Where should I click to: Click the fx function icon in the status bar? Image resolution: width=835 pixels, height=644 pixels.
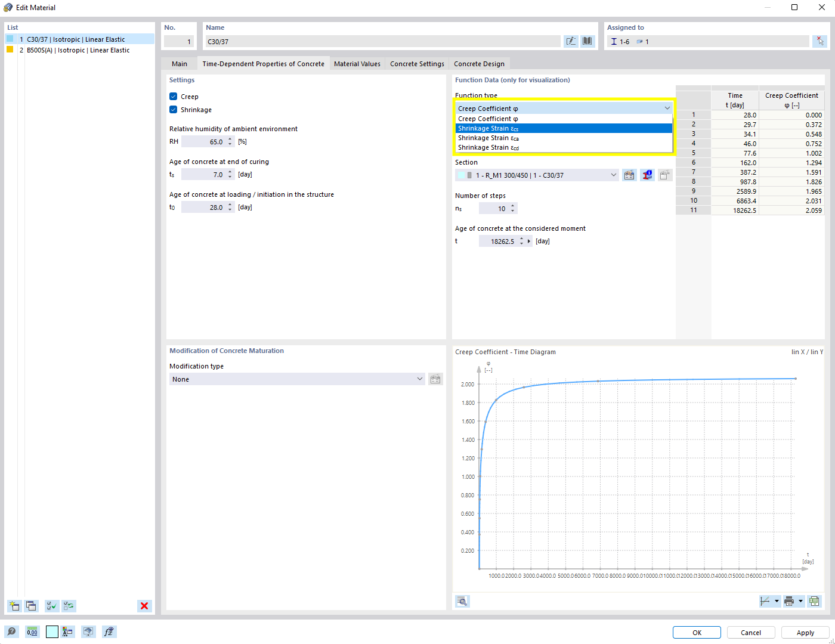(x=109, y=631)
